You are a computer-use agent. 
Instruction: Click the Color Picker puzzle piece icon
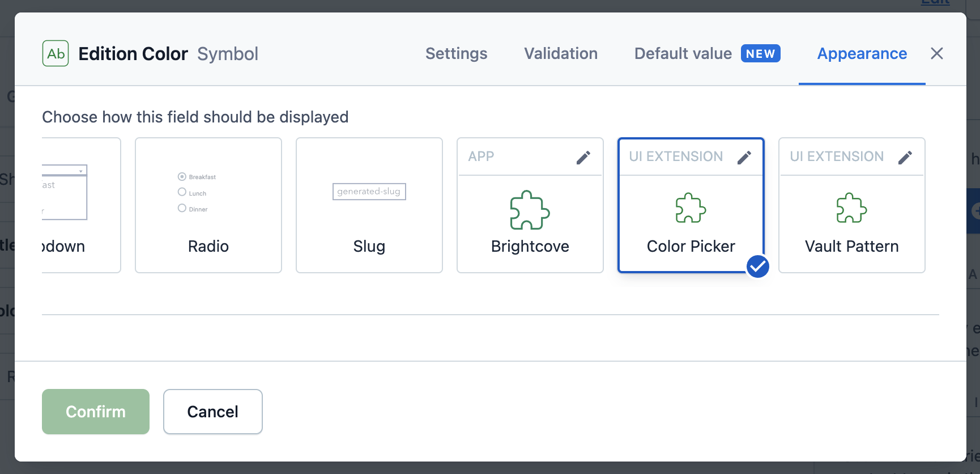[691, 208]
